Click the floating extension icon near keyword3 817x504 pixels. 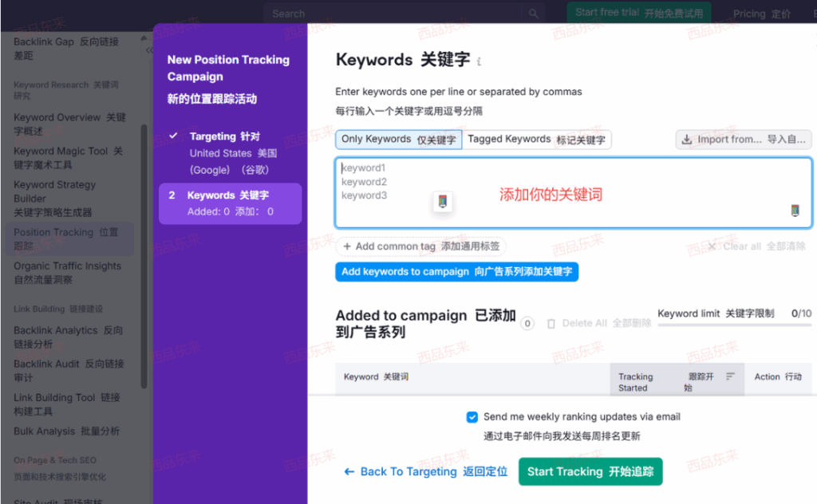(x=443, y=202)
